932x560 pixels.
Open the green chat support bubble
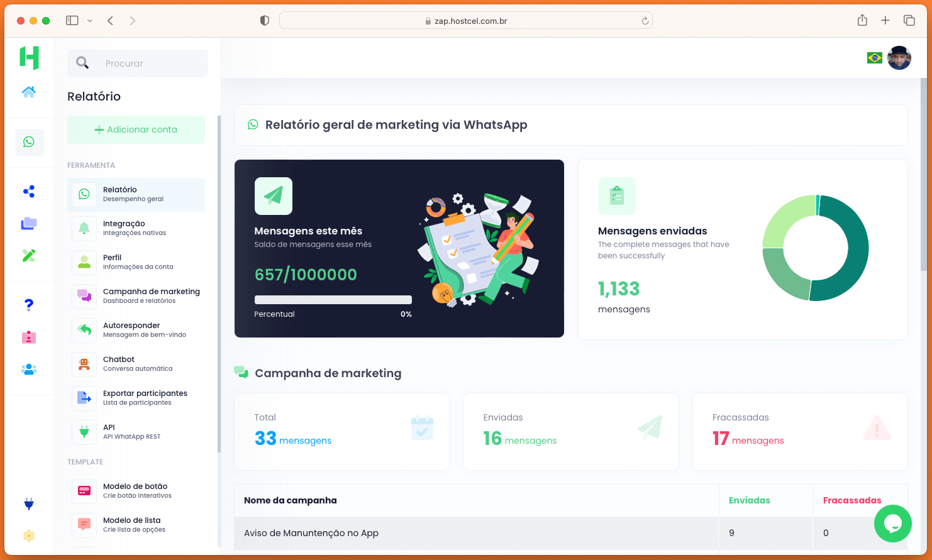coord(893,524)
